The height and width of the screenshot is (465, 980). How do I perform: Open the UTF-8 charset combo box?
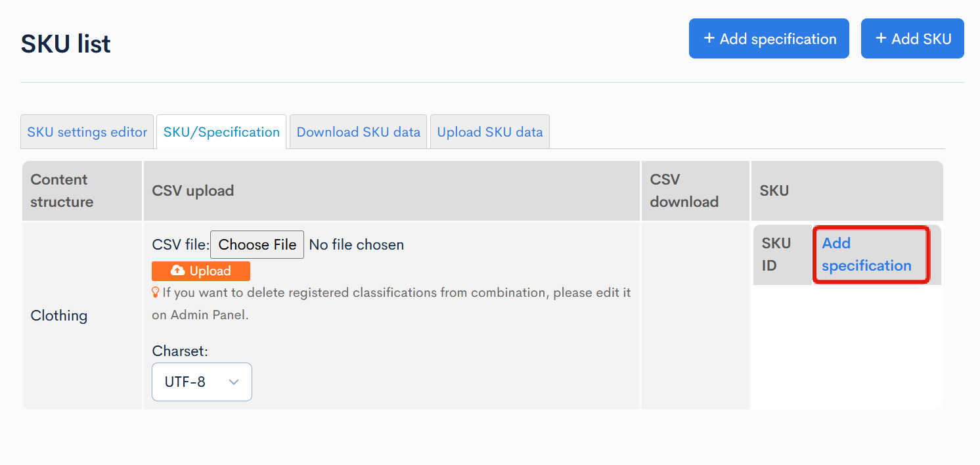[202, 382]
